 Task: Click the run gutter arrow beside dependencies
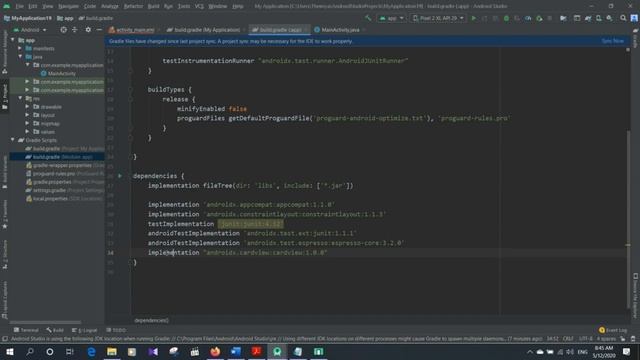tap(120, 176)
